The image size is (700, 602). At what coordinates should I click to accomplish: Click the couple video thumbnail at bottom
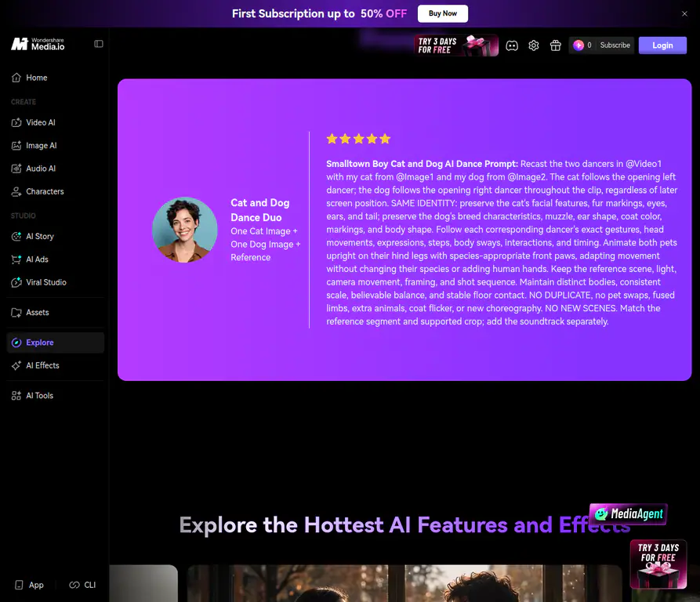(x=404, y=583)
